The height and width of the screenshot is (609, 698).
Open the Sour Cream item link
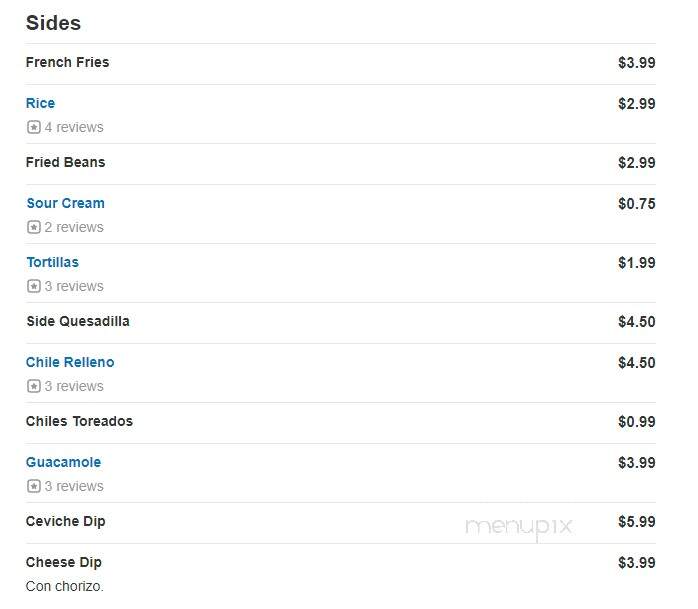pos(65,203)
